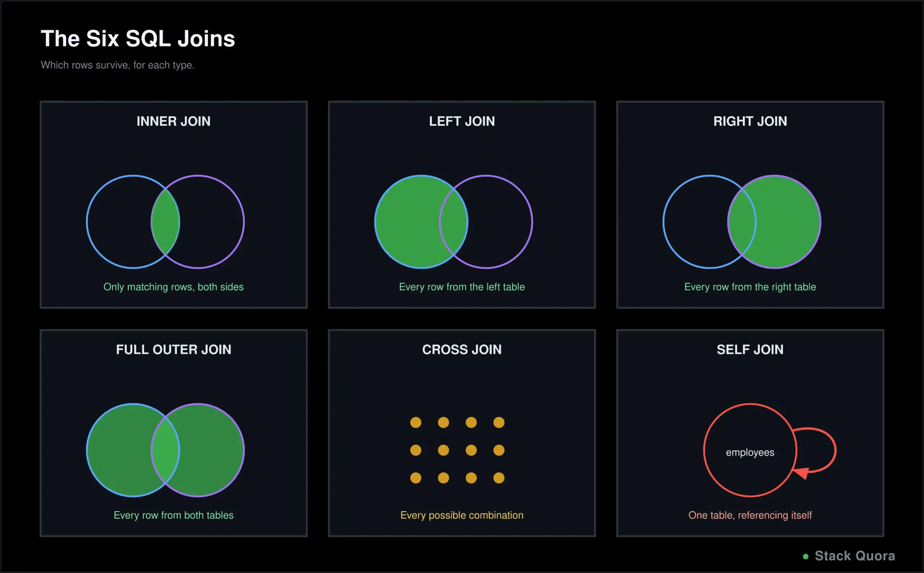This screenshot has height=573, width=924.
Task: Select the 'RIGHT JOIN' heading
Action: coord(750,121)
